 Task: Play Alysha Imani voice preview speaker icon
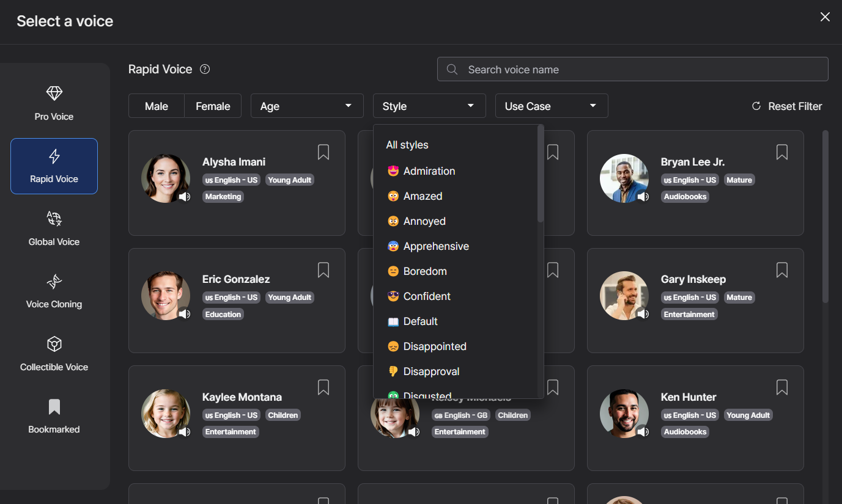click(184, 197)
